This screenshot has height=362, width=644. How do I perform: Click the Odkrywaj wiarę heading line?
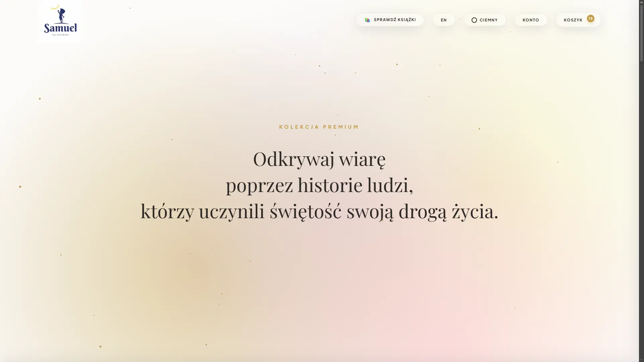(319, 159)
